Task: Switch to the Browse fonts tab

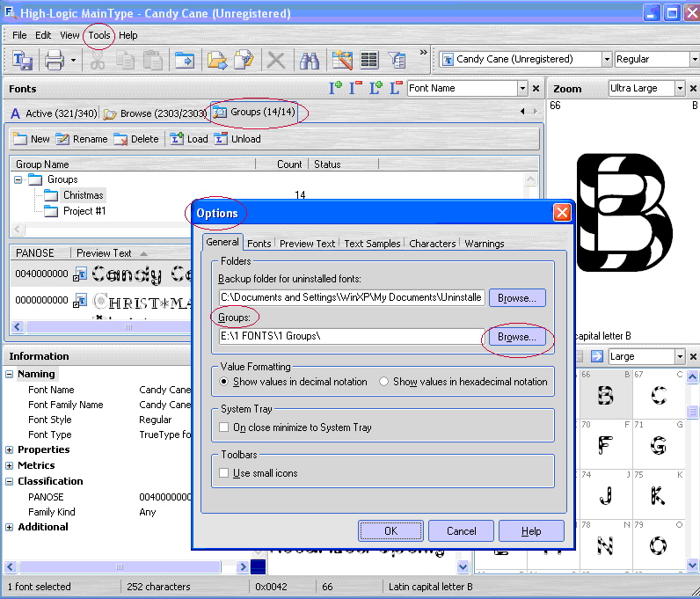Action: [x=155, y=113]
